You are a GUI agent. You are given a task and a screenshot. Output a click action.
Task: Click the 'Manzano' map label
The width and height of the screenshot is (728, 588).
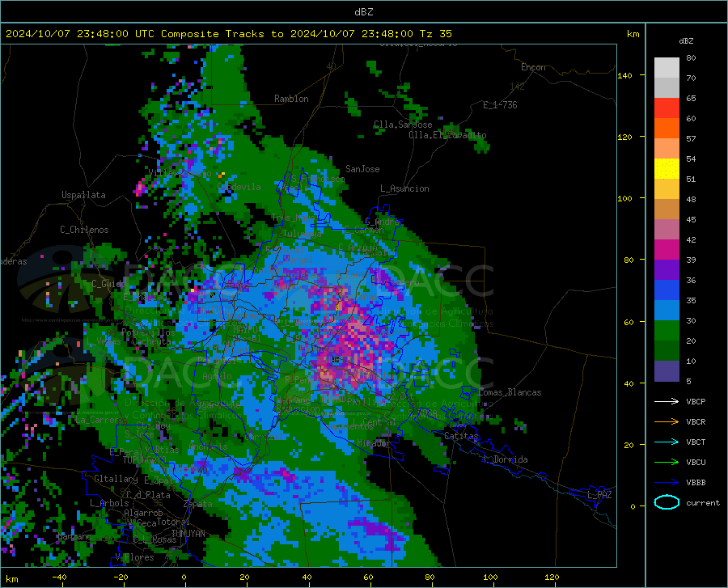click(74, 536)
